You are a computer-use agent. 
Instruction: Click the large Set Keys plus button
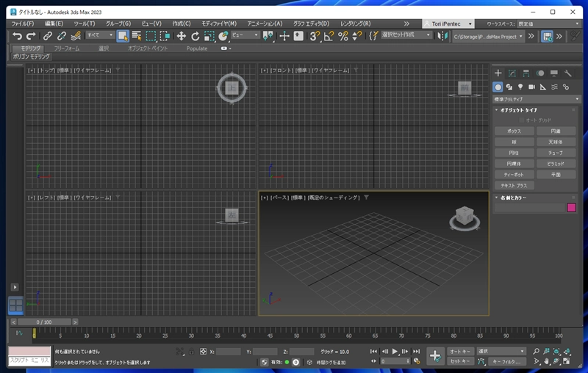tap(435, 356)
